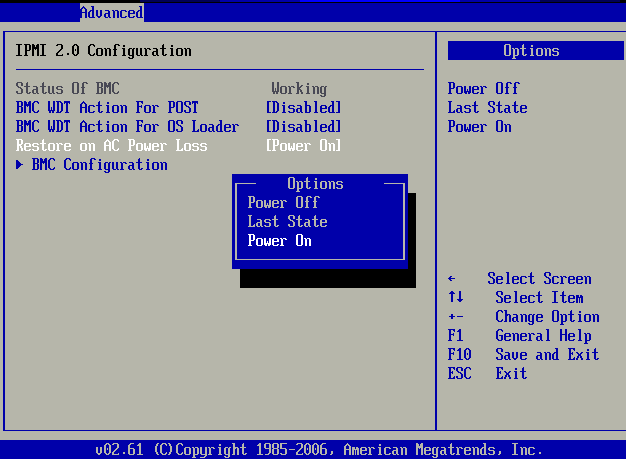Choose Last State in the Options popup

(287, 222)
